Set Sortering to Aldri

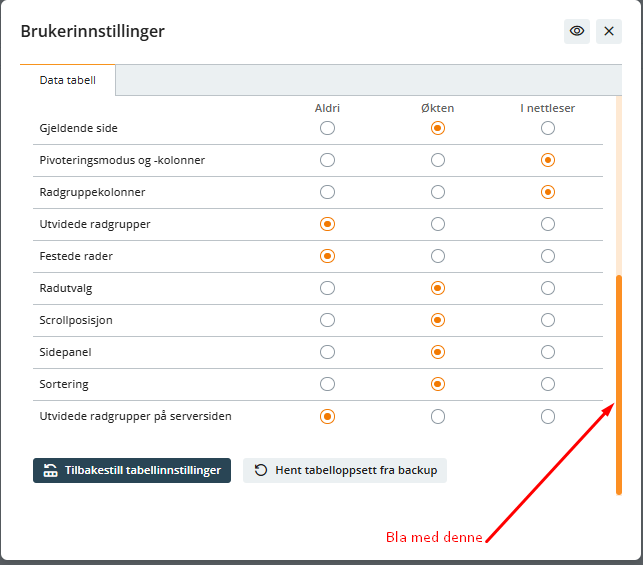coord(327,384)
